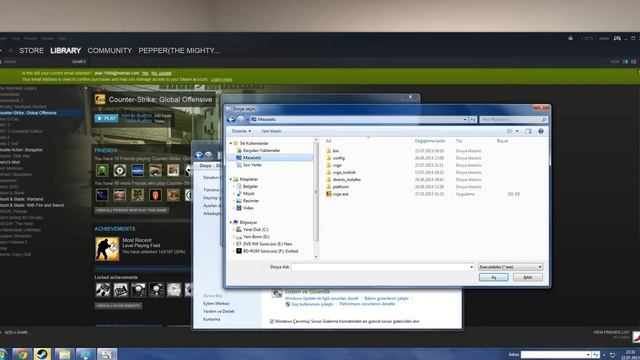
Task: Expand the Yerel Disk (C:) node
Action: [234, 229]
